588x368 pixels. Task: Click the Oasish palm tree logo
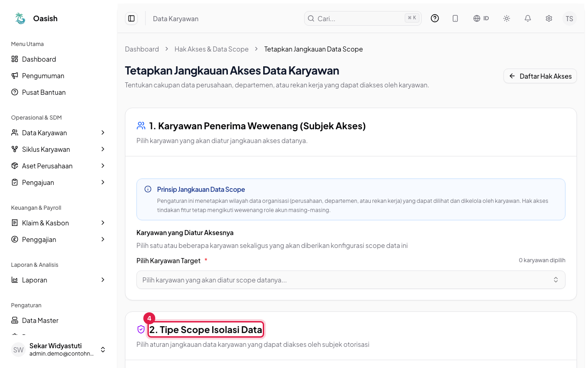20,18
